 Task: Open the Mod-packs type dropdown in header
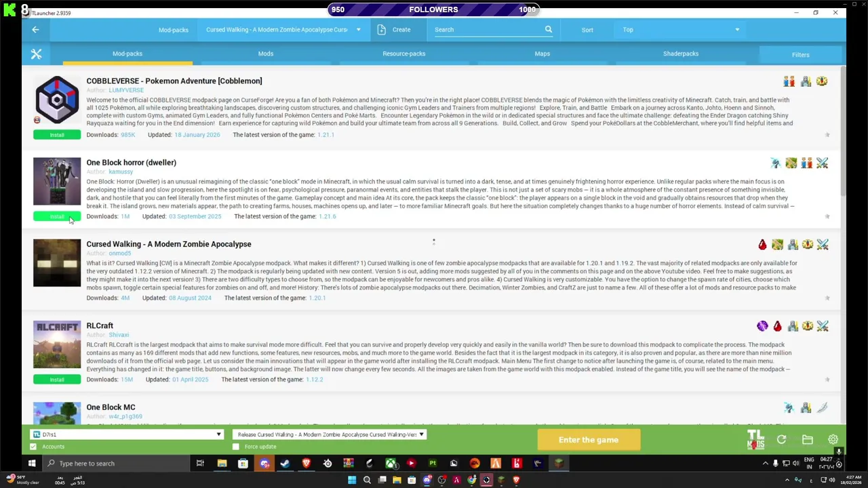pos(174,30)
